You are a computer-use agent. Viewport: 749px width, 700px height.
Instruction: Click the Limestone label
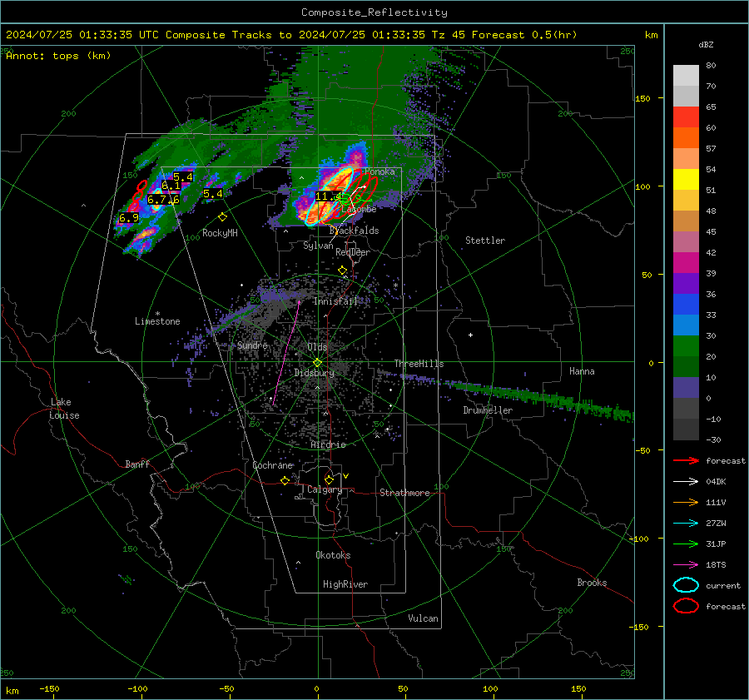157,321
